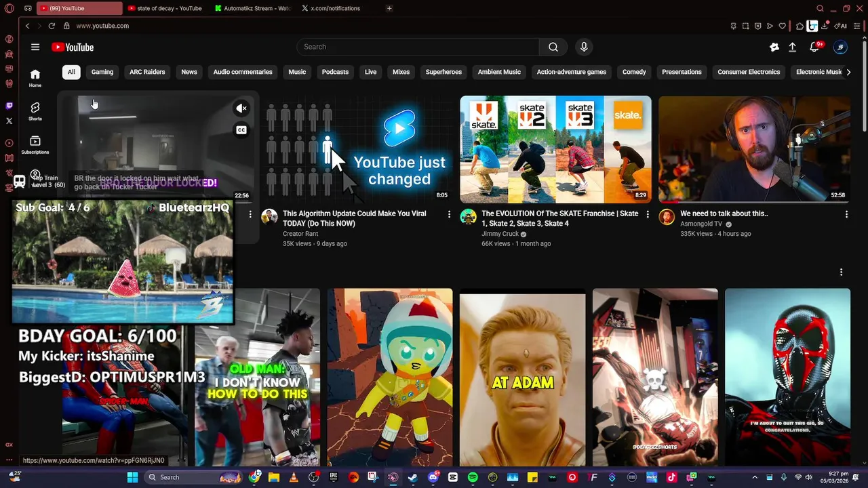Image resolution: width=868 pixels, height=488 pixels.
Task: Open Subscriptions in the sidebar
Action: [x=35, y=144]
